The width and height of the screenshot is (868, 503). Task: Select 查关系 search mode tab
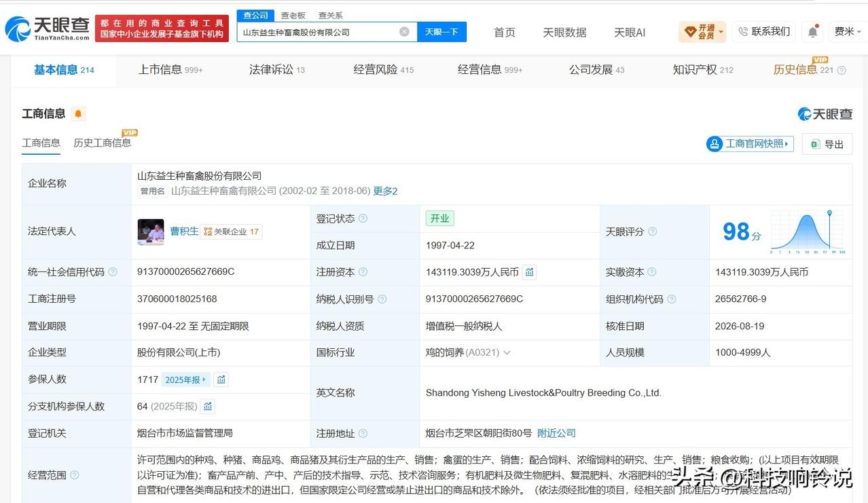pyautogui.click(x=330, y=15)
